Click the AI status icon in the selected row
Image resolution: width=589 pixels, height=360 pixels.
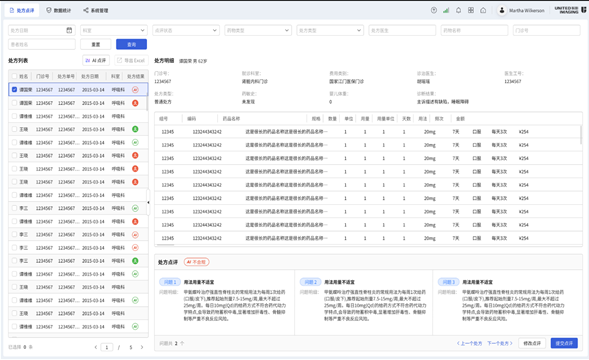coord(135,90)
